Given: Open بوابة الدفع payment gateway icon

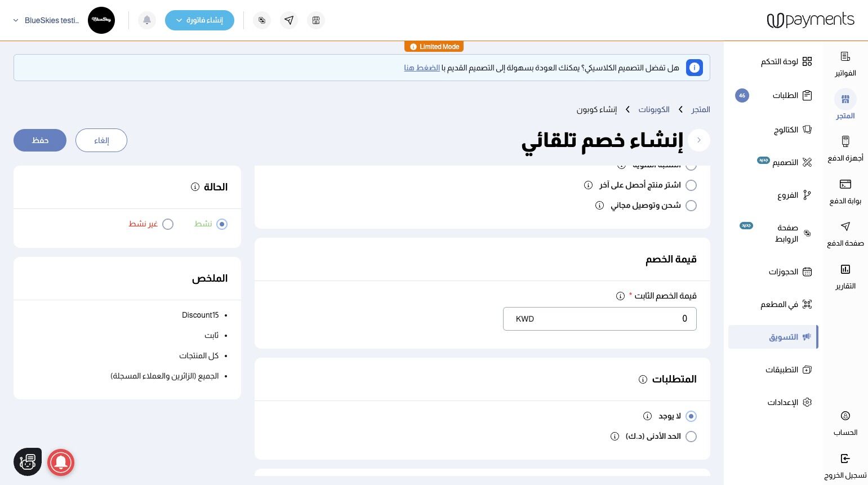Looking at the screenshot, I should [845, 192].
